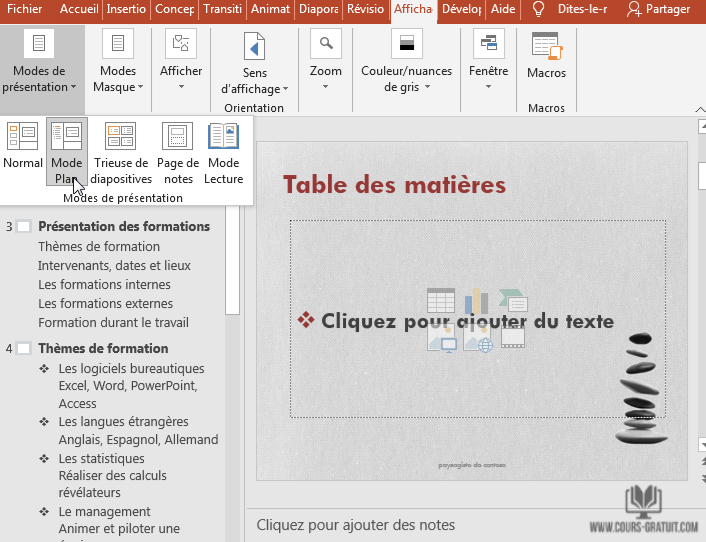Click the Table des matières title
706x542 pixels.
(x=394, y=184)
